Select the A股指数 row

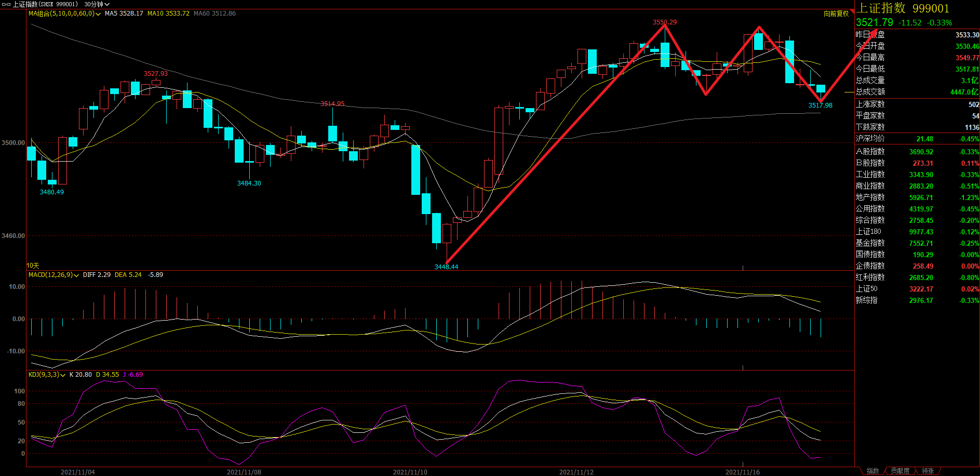coord(917,152)
